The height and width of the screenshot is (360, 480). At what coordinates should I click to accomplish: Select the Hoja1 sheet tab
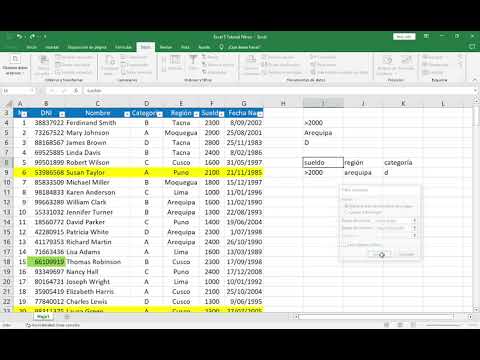(x=43, y=316)
